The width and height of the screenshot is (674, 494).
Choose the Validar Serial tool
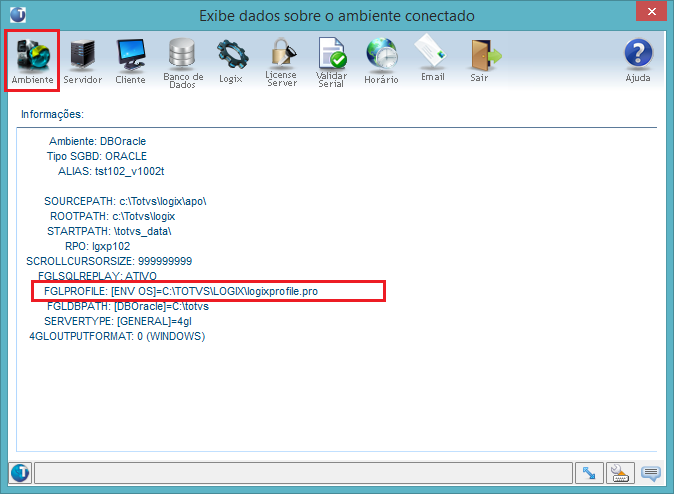(x=331, y=62)
